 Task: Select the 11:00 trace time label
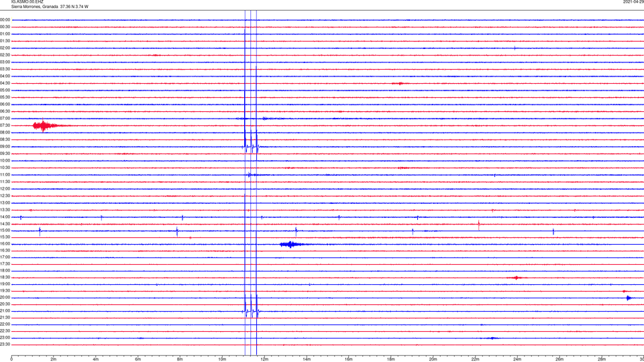[x=5, y=174]
